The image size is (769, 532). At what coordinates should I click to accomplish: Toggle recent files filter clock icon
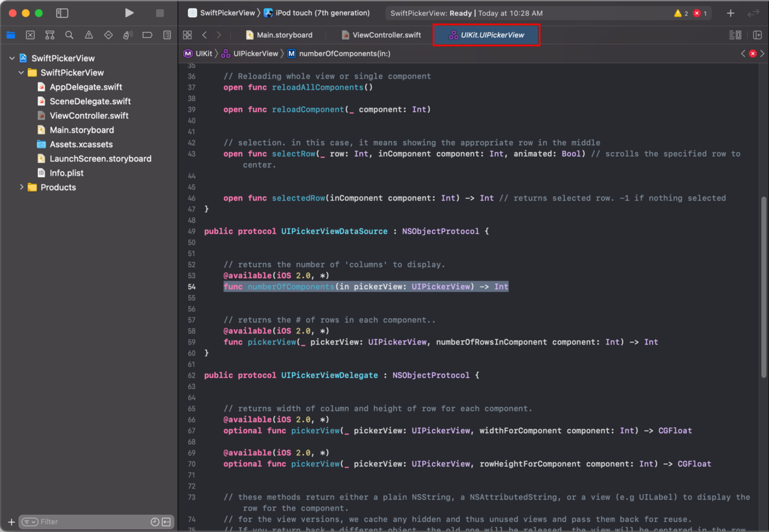click(x=155, y=522)
